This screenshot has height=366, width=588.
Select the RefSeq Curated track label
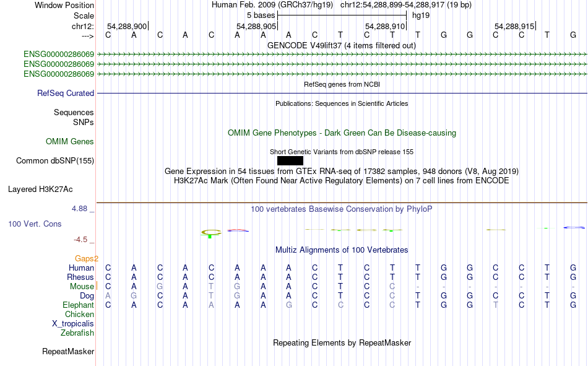click(66, 93)
